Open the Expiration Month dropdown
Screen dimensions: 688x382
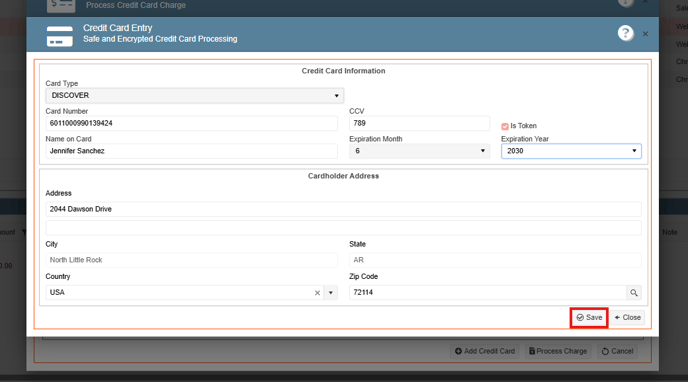pos(419,151)
